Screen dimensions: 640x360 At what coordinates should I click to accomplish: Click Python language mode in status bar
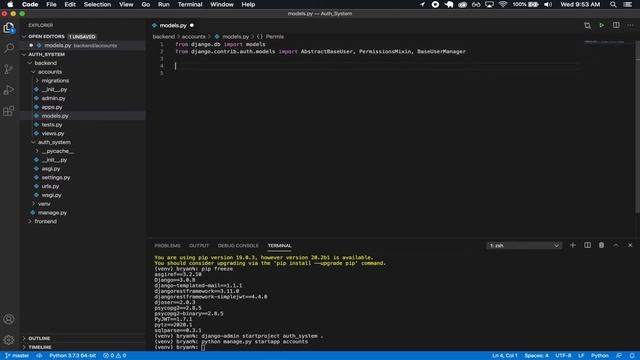pos(600,356)
